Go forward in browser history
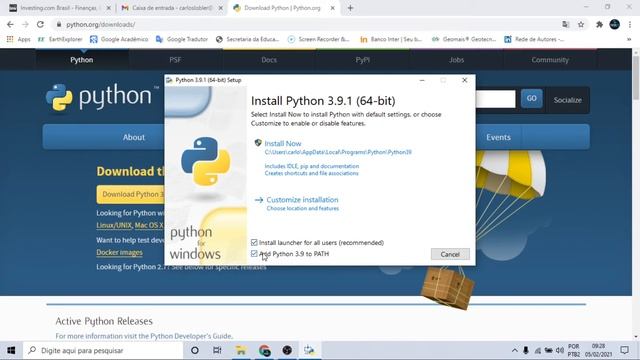This screenshot has height=360, width=640. (25, 24)
